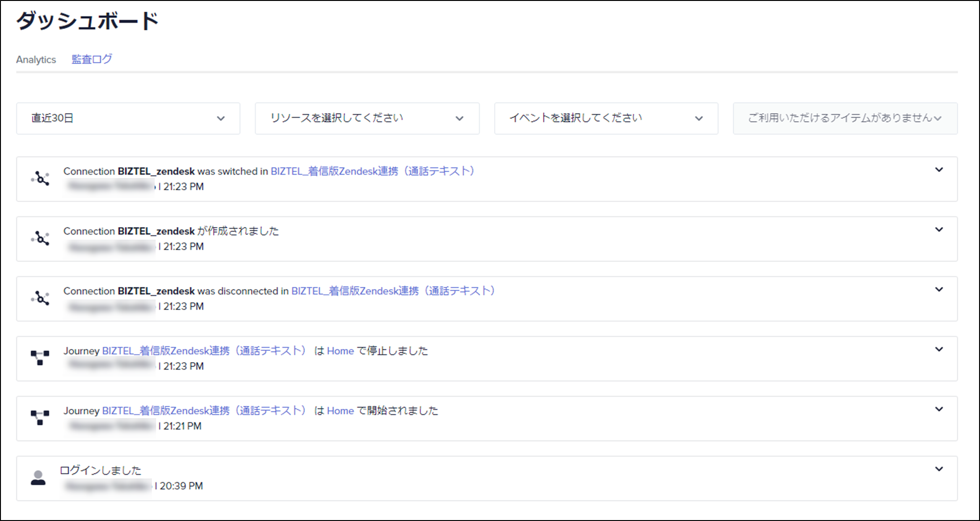Open BIZTEL_着信版Zendesk連携 link in disconnected entry
Screen dimensions: 980x521
tap(393, 291)
